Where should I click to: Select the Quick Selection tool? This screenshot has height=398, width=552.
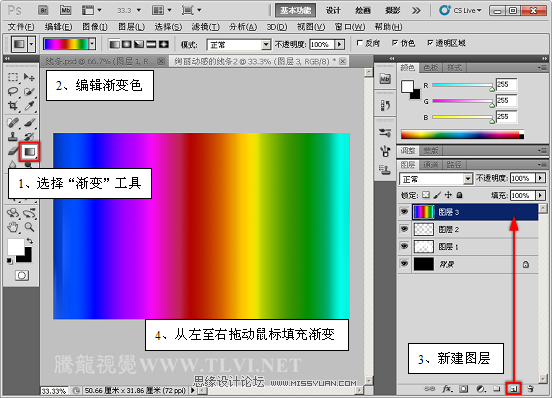[x=29, y=91]
